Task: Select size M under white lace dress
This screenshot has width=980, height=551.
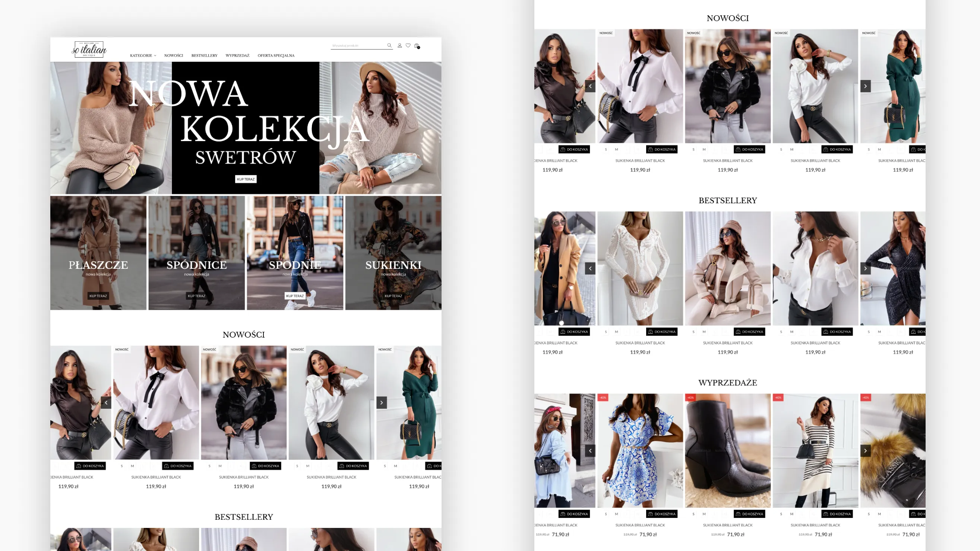Action: pyautogui.click(x=616, y=332)
